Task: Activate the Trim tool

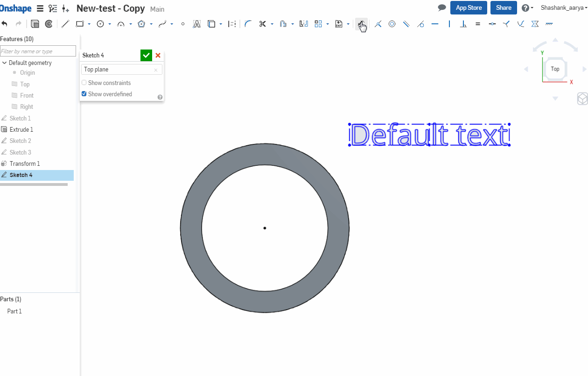Action: point(262,23)
